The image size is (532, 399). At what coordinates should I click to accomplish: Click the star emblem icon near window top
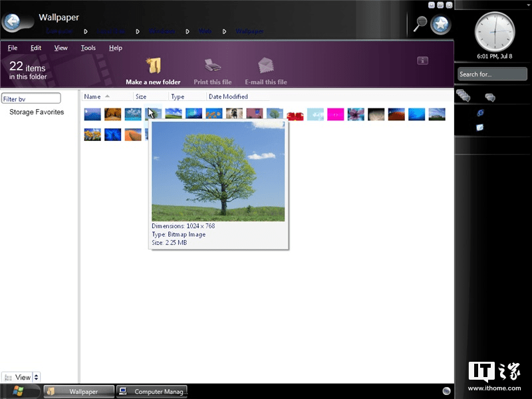[440, 23]
